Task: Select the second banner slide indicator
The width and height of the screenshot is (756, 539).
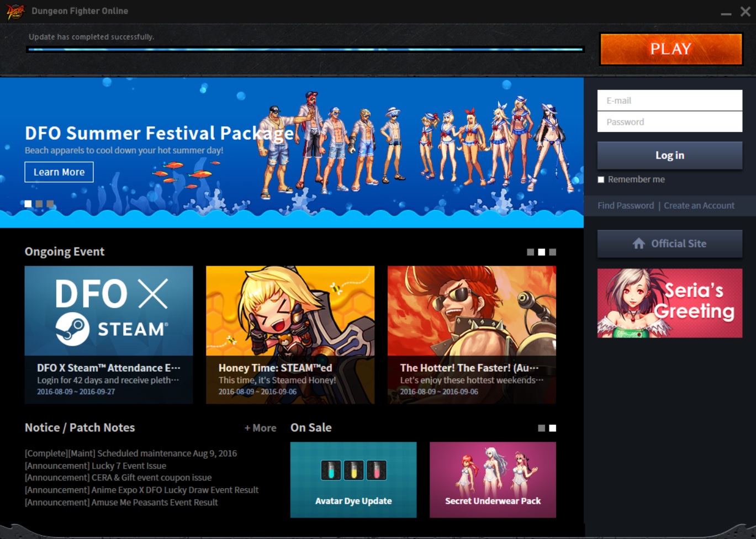Action: tap(39, 204)
